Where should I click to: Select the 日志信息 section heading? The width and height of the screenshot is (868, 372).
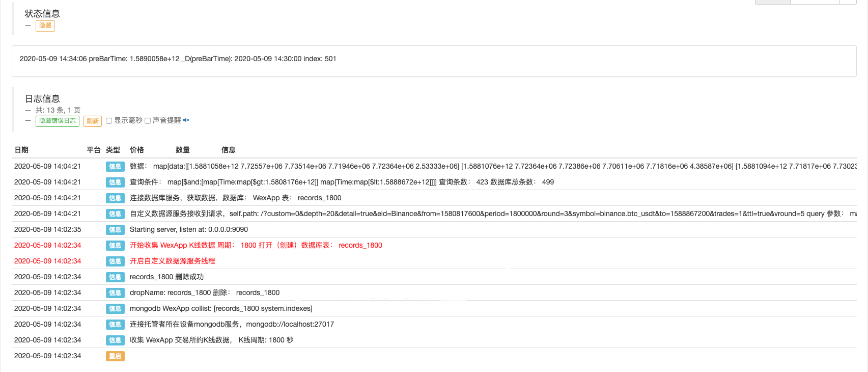coord(42,99)
